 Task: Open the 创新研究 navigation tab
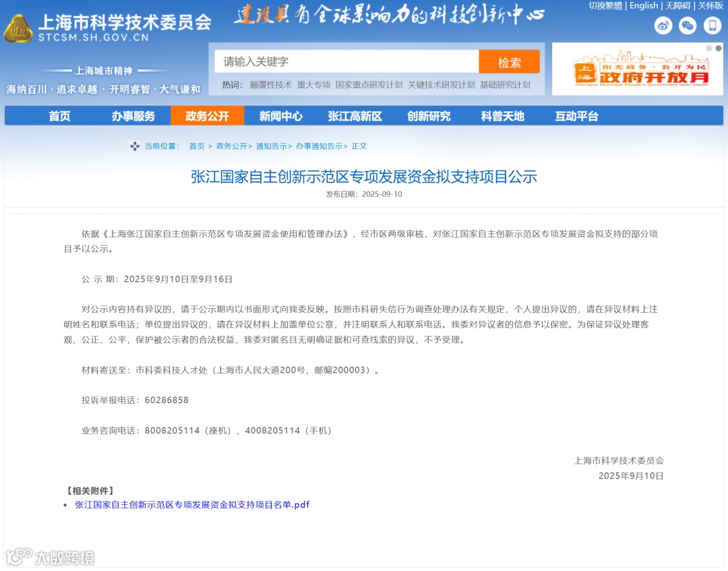click(429, 116)
